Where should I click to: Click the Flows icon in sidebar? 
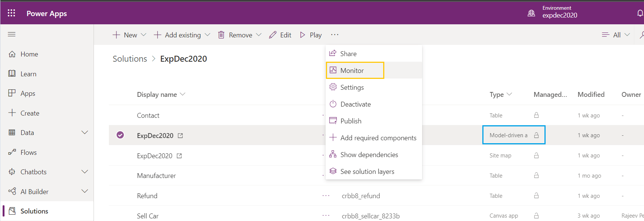[x=12, y=152]
